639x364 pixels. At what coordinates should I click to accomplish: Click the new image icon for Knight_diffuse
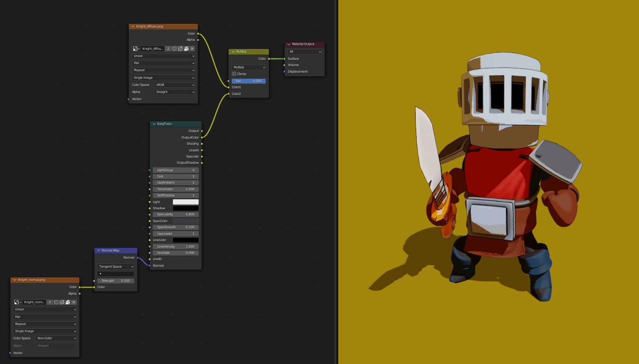click(181, 48)
